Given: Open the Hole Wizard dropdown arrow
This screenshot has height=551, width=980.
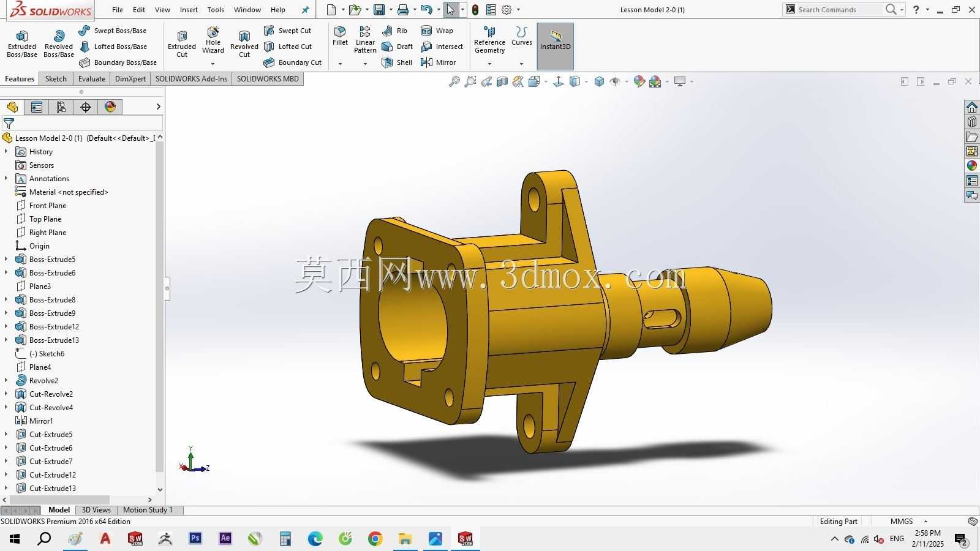Looking at the screenshot, I should click(213, 64).
